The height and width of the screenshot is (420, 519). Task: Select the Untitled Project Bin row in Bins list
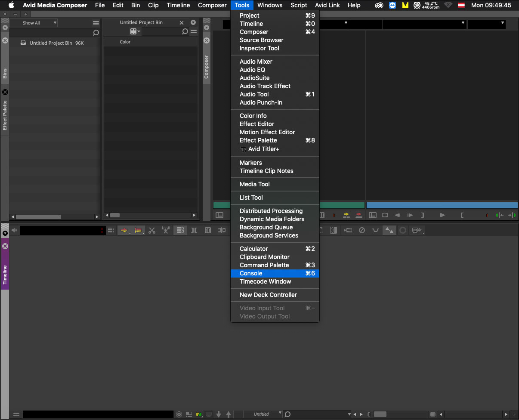55,43
